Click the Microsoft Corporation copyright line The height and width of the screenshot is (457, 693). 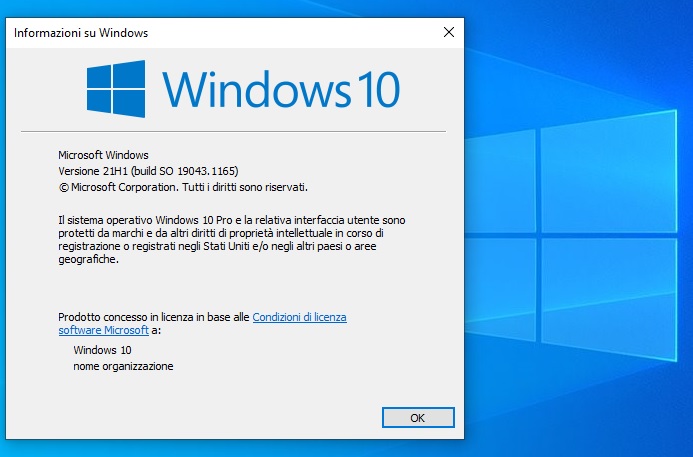pyautogui.click(x=183, y=187)
